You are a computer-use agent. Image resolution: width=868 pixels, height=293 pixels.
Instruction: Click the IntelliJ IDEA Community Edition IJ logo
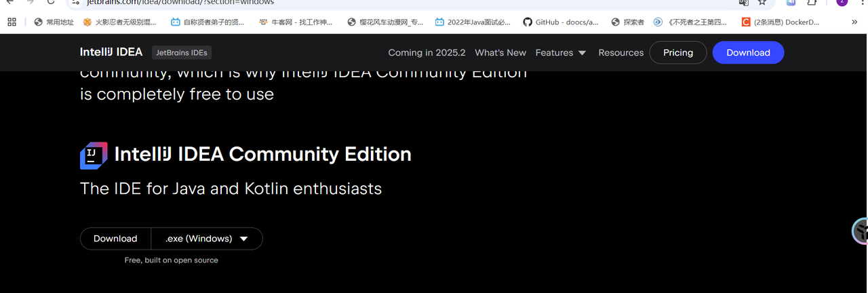(94, 155)
